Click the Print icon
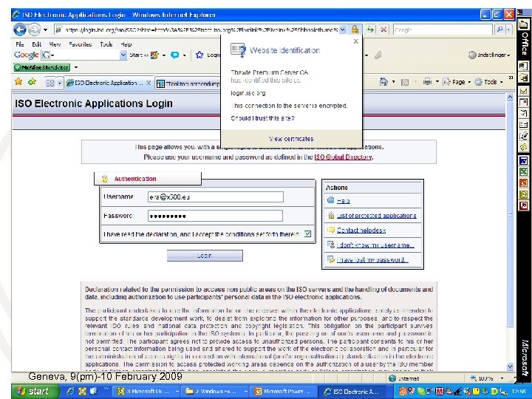 point(428,82)
